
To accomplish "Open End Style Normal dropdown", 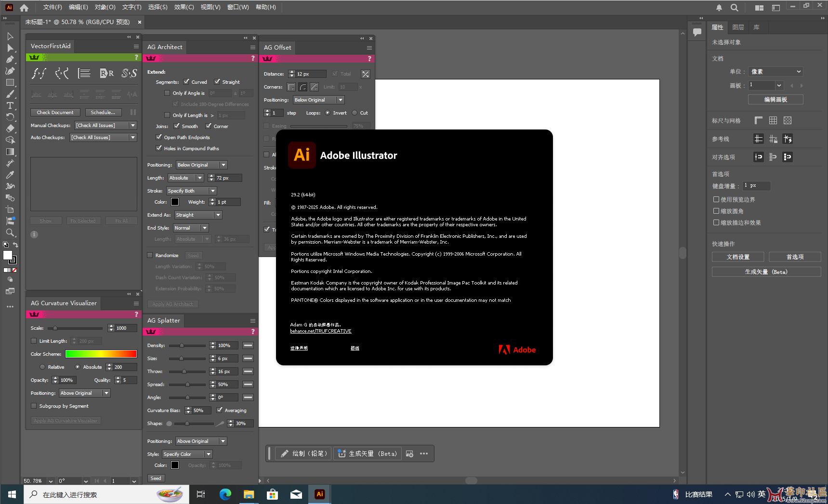I will pos(191,228).
